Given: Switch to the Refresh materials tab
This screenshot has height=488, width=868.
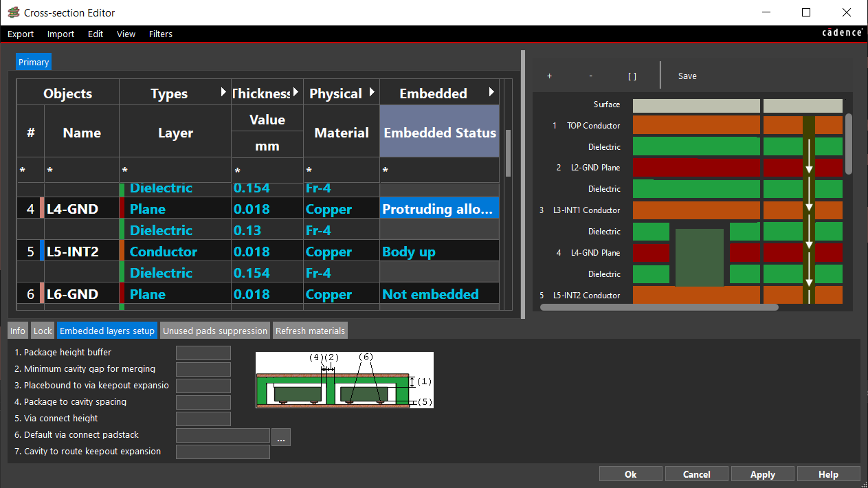Looking at the screenshot, I should click(310, 331).
